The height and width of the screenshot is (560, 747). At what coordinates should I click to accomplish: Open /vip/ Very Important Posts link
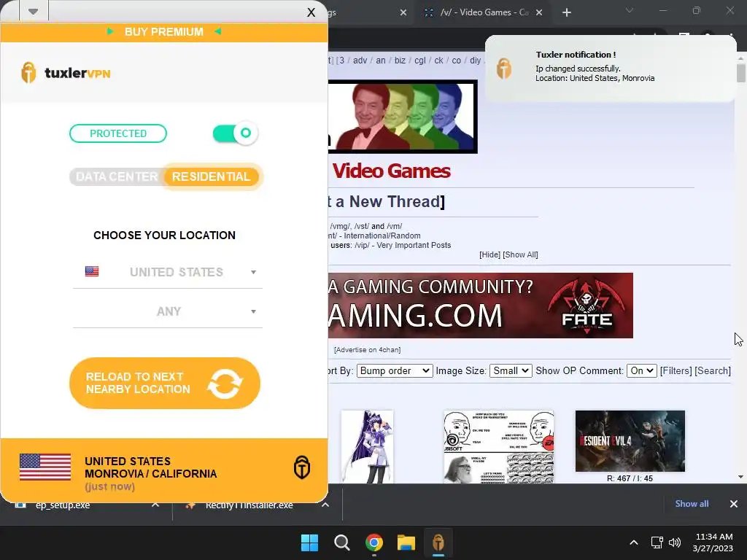point(403,245)
